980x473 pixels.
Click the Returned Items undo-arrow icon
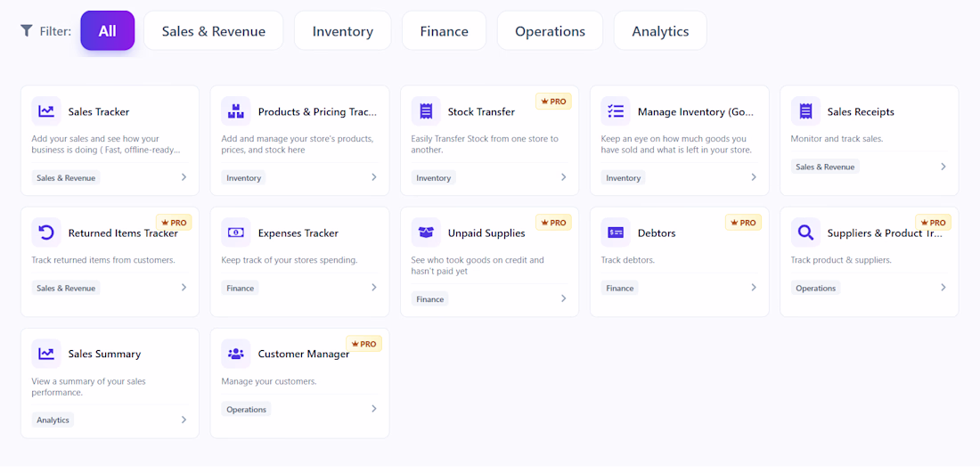[46, 232]
